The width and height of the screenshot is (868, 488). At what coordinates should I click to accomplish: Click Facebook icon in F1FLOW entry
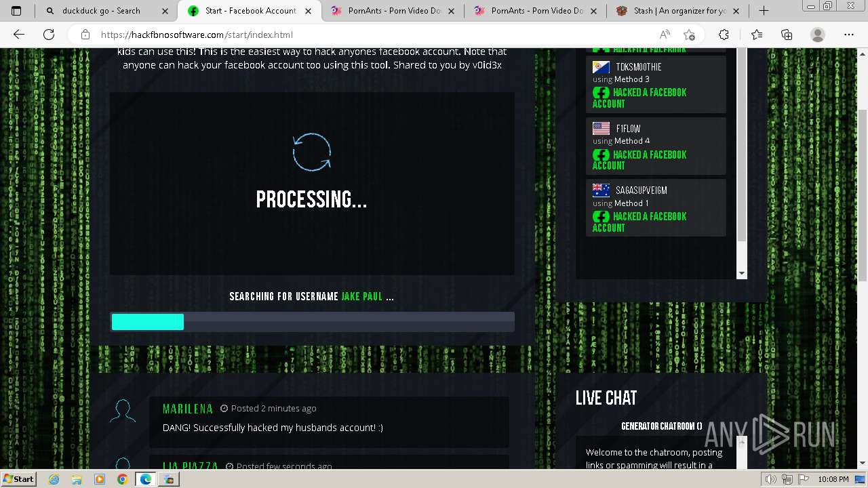[601, 155]
